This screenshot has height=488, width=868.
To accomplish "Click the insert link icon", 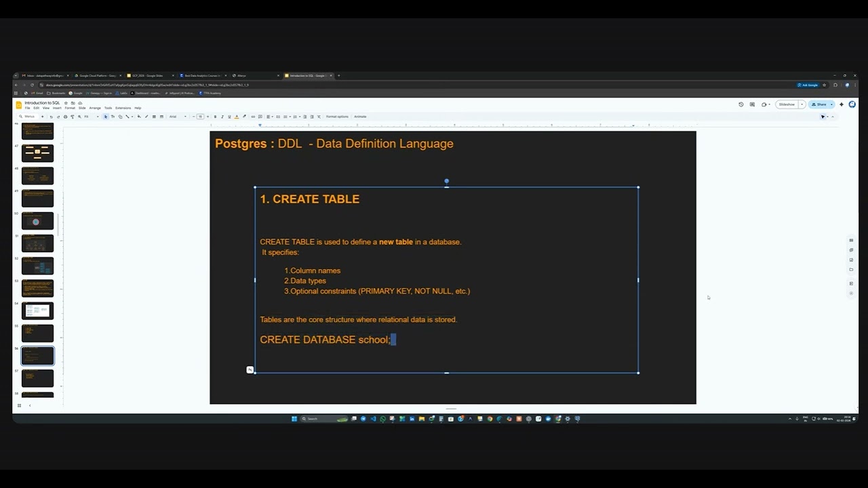I will tap(253, 117).
